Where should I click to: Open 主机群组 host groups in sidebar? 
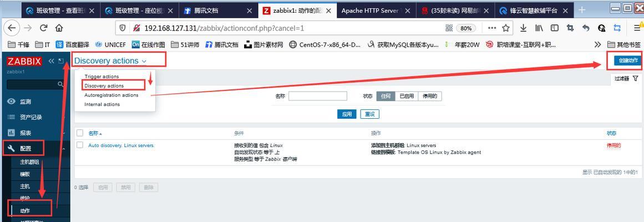click(x=29, y=162)
